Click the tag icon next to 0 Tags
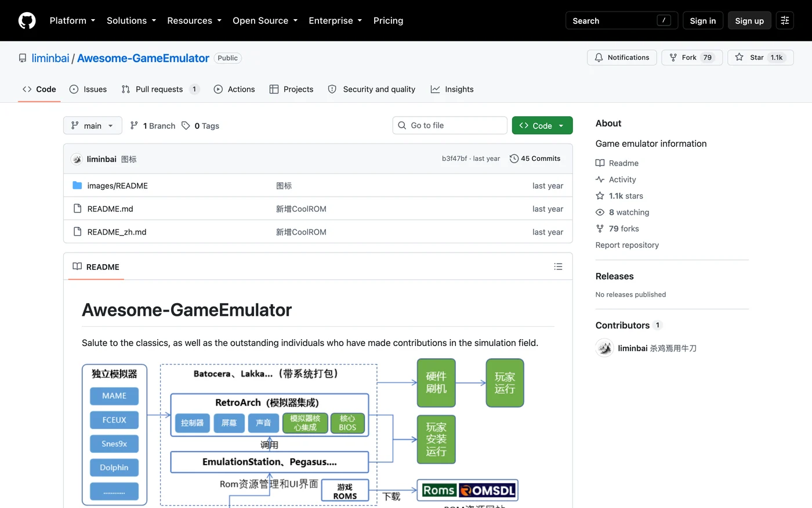This screenshot has height=508, width=812. coord(186,125)
